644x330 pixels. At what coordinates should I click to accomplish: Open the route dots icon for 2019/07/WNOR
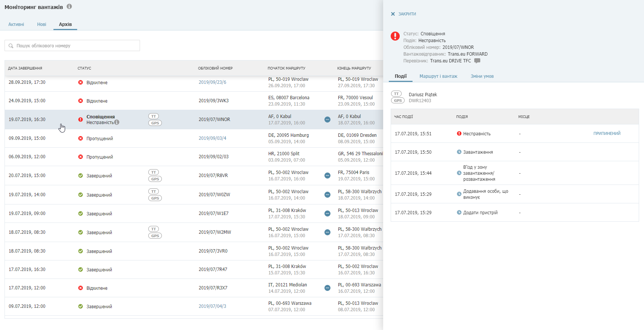pyautogui.click(x=327, y=120)
